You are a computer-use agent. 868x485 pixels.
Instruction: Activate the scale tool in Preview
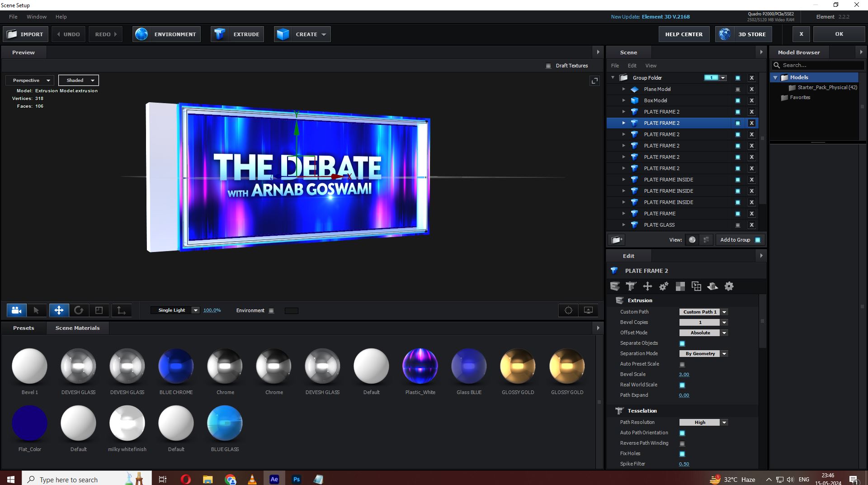click(x=99, y=310)
